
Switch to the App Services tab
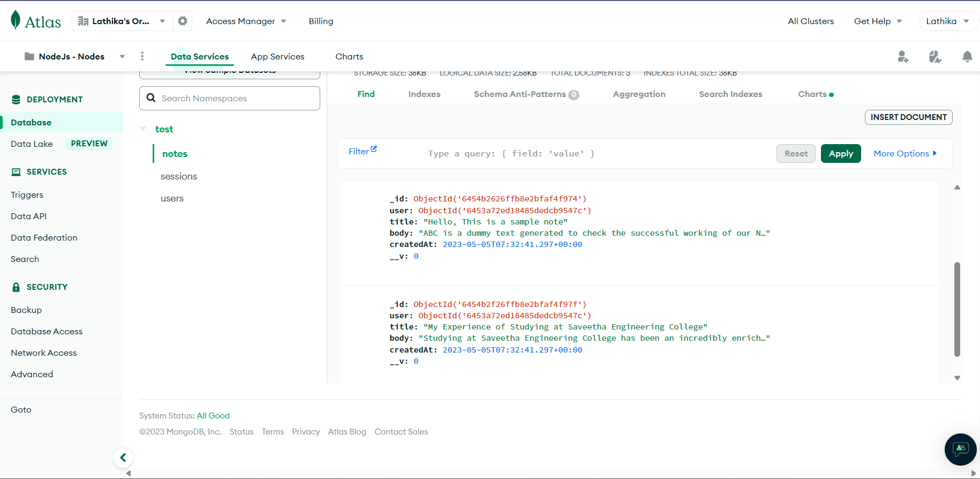click(x=277, y=56)
